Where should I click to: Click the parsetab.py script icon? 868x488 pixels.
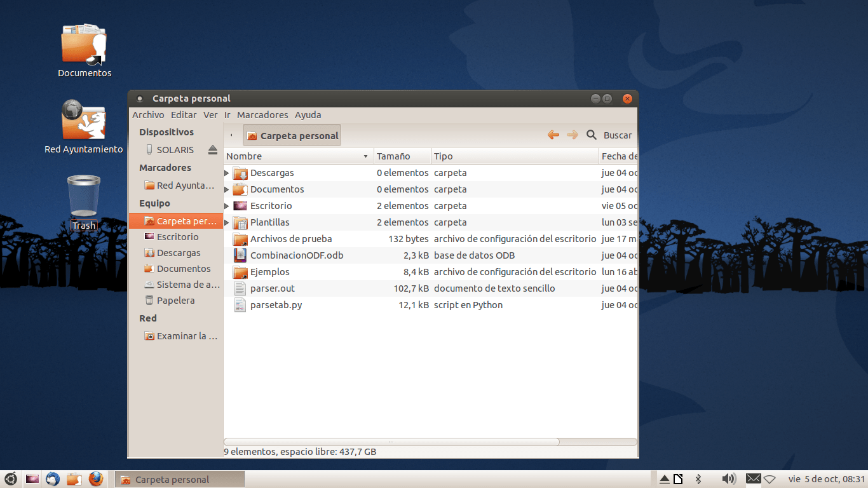coord(240,305)
